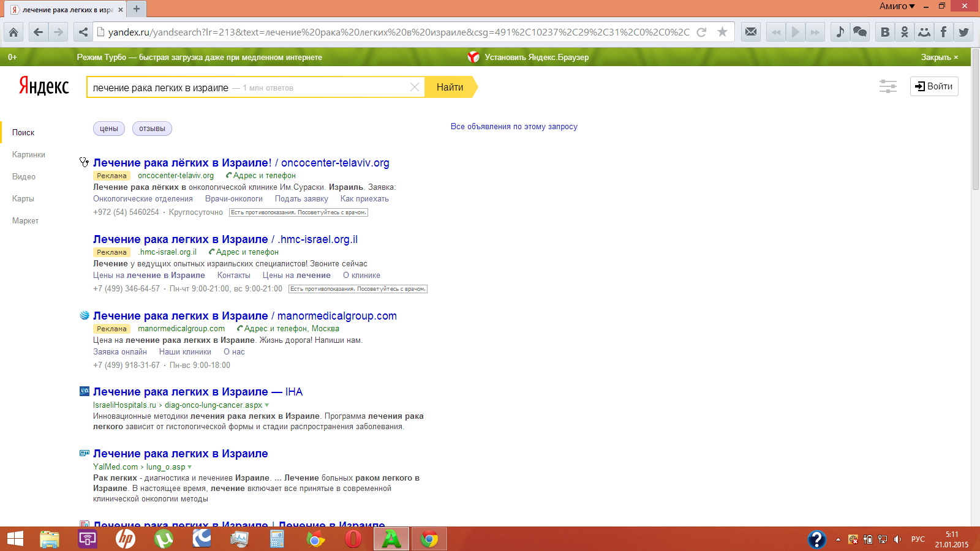Open Контакты sitelink under hmc-israel
This screenshot has height=551, width=980.
[x=234, y=275]
